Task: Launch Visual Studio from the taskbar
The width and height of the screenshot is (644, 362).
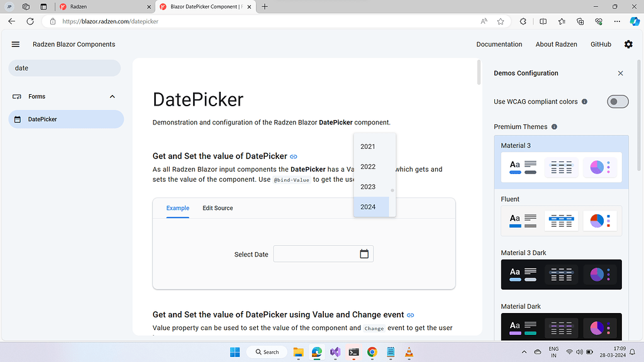Action: tap(335, 352)
